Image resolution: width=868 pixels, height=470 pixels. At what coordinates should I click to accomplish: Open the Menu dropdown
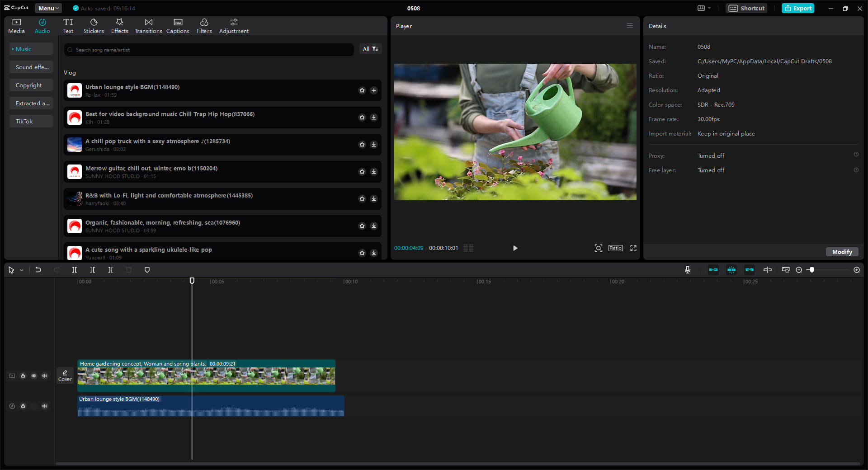point(48,8)
